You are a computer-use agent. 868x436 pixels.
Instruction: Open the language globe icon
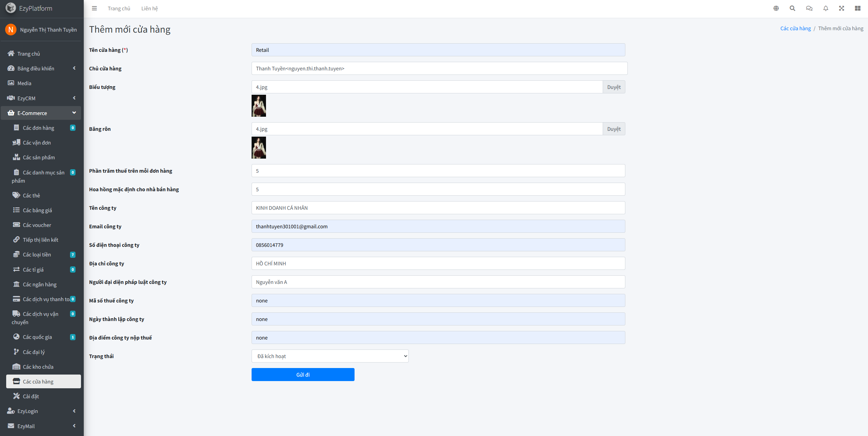pos(776,8)
